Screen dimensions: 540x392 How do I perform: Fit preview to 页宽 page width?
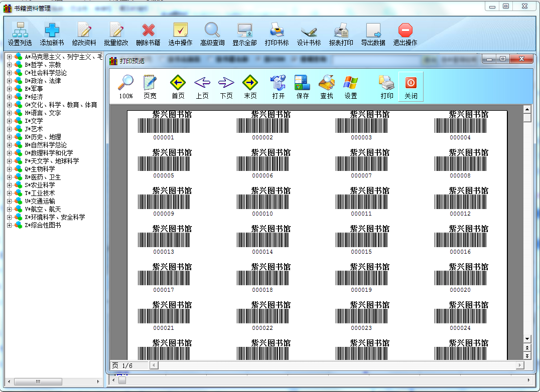pyautogui.click(x=150, y=87)
